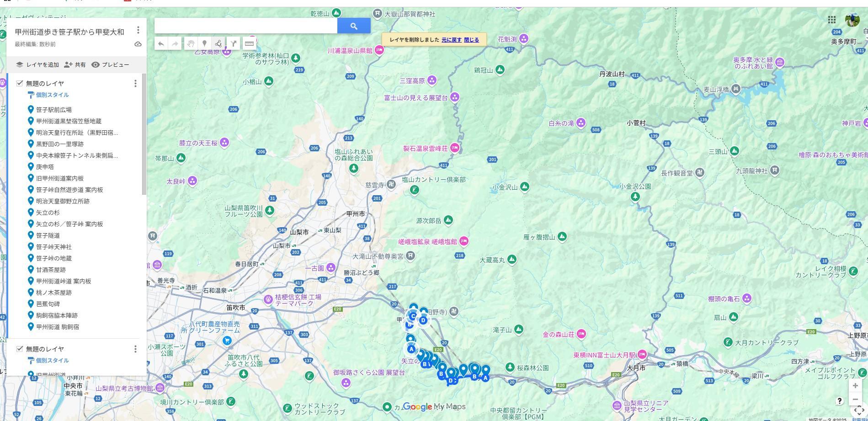The height and width of the screenshot is (421, 868).
Task: Click レイヤを追加 button
Action: click(37, 65)
